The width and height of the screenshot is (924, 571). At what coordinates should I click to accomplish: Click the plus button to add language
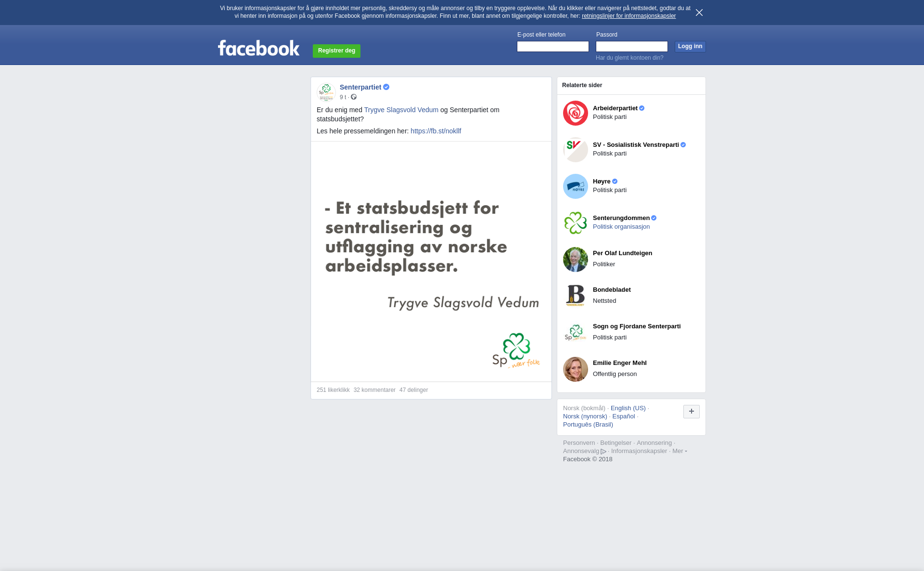[x=692, y=412]
